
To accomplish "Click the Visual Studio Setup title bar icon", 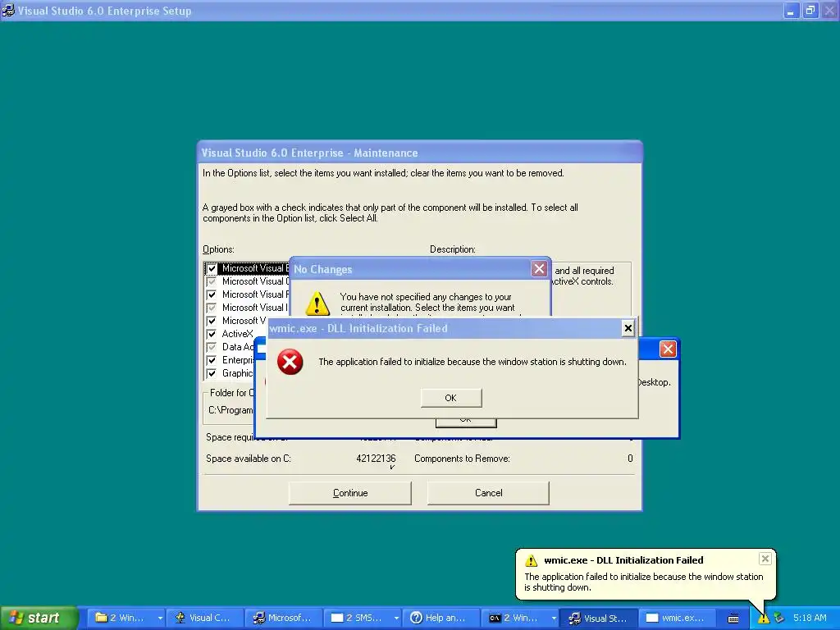I will (x=8, y=10).
